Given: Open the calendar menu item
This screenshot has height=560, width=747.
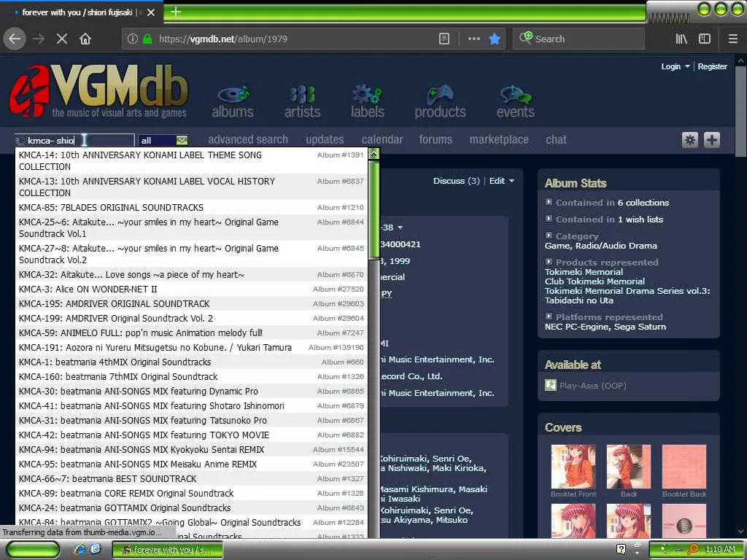Looking at the screenshot, I should pos(382,139).
